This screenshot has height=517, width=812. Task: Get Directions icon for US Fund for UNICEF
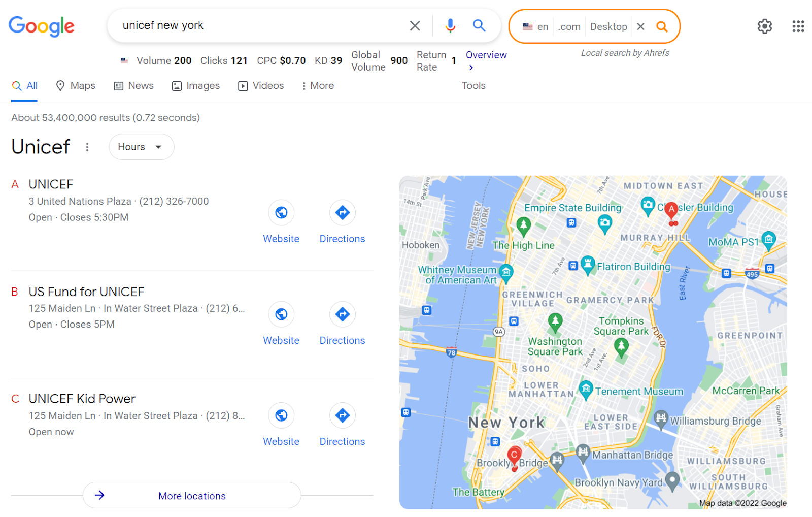(343, 314)
